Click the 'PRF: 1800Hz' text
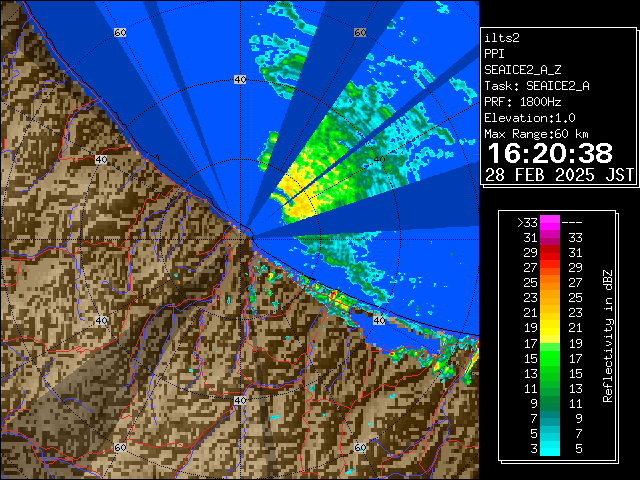The width and height of the screenshot is (640, 480). 522,102
